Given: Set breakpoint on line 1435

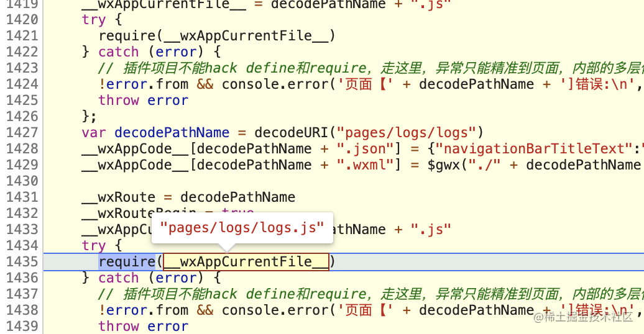Looking at the screenshot, I should pyautogui.click(x=22, y=261).
